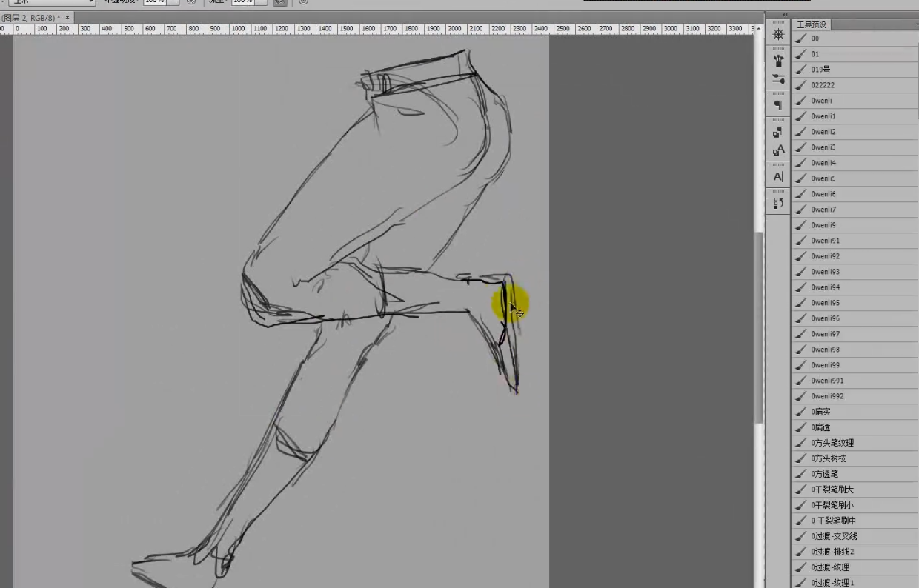Close the 图层 2 document tab
Image resolution: width=919 pixels, height=588 pixels.
coord(67,17)
